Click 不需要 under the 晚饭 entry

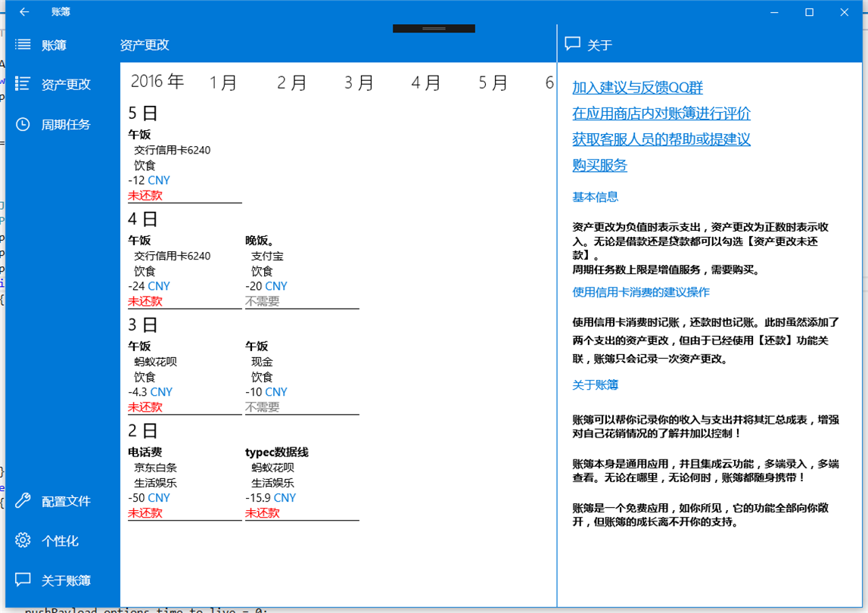click(263, 301)
